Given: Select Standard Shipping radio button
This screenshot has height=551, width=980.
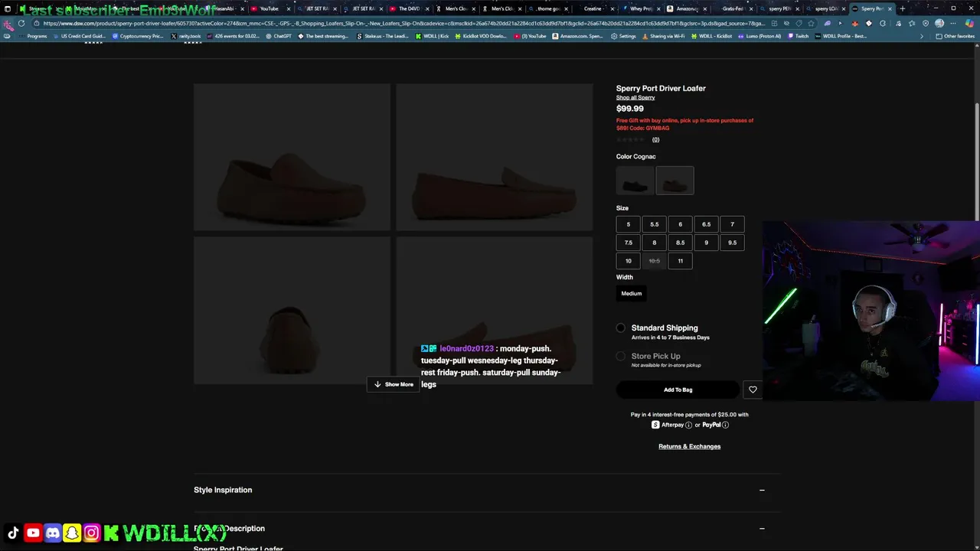Looking at the screenshot, I should click(621, 328).
